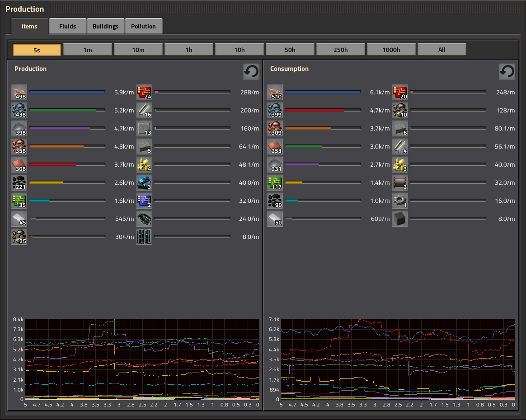Click the green electronic circuit production icon
This screenshot has height=420, width=526.
click(x=19, y=201)
